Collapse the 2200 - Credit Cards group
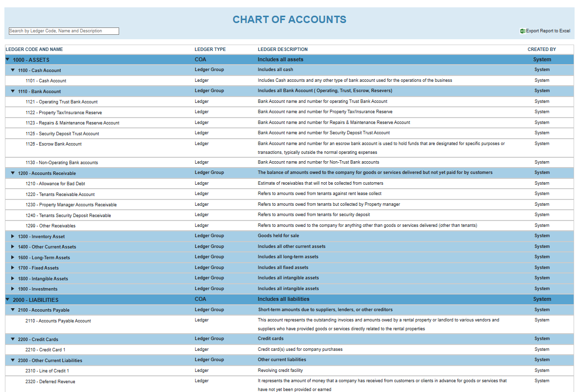Screen dimensions: 579x392 [x=13, y=338]
